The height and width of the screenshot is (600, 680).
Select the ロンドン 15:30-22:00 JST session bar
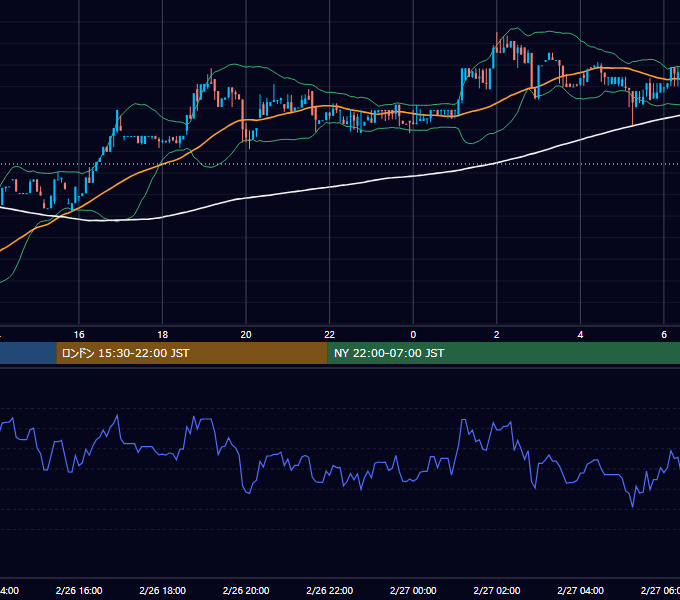192,353
